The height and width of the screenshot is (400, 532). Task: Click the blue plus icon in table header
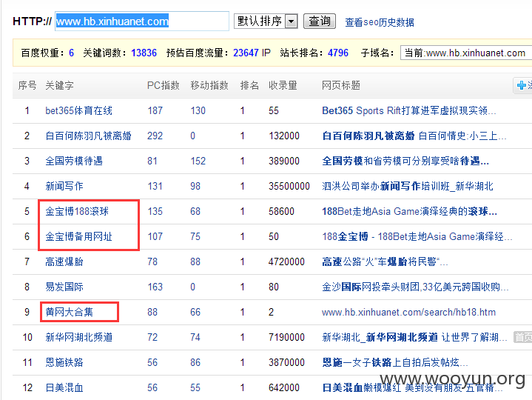coord(522,85)
